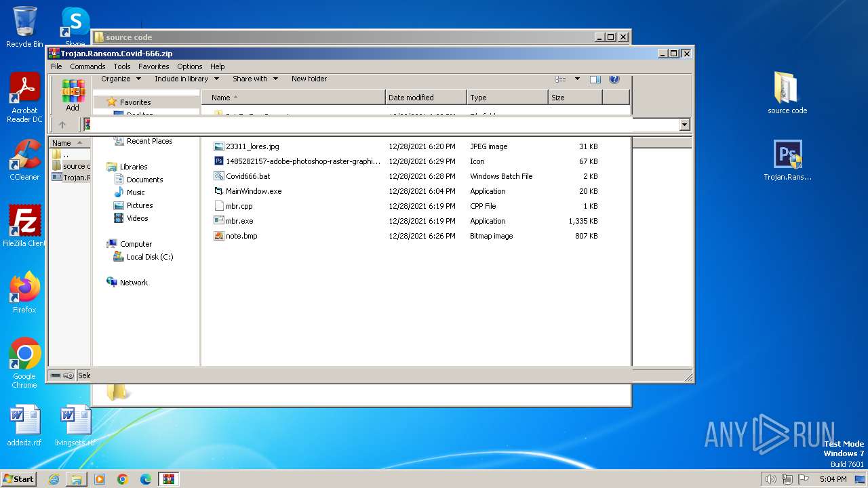This screenshot has width=868, height=488.
Task: Click the WinRAR status bar key icon
Action: click(68, 375)
